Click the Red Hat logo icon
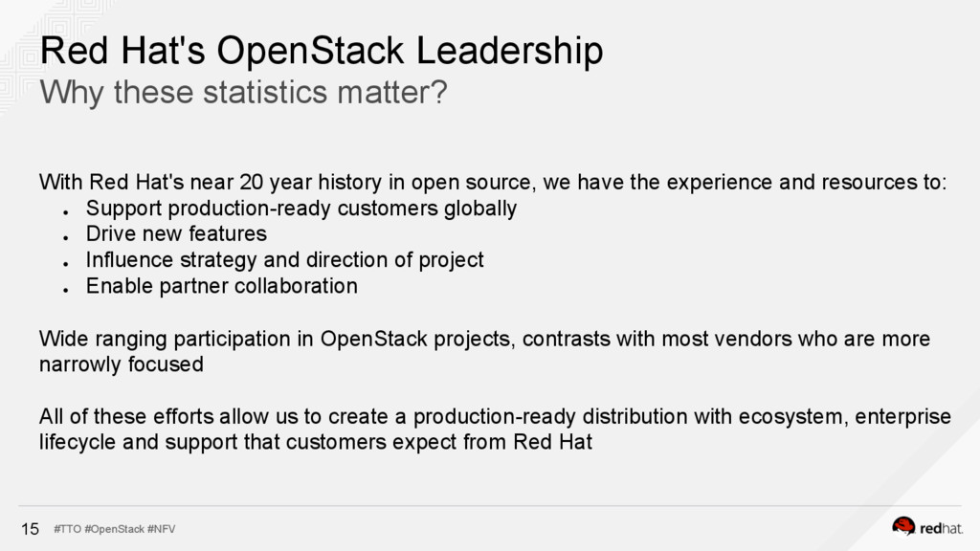980x551 pixels. tap(903, 527)
